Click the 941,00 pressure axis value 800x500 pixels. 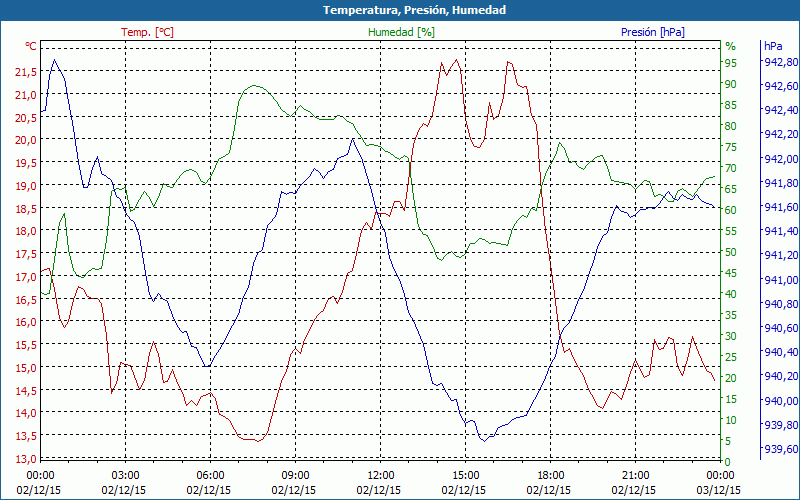point(779,280)
